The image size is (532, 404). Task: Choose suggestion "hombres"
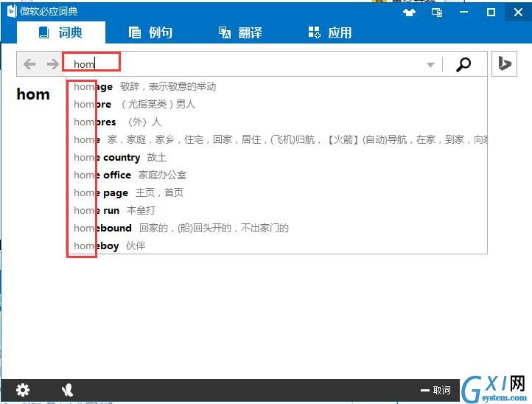(277, 122)
